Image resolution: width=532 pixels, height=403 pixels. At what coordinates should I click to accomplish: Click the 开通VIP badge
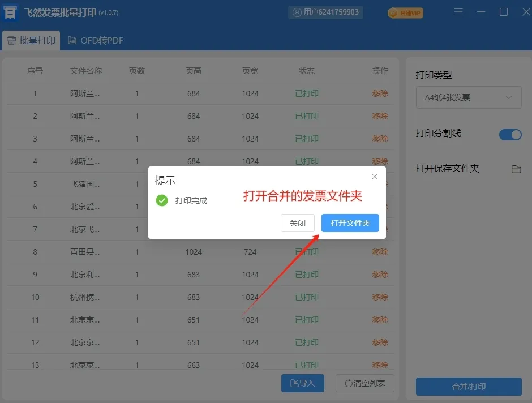pyautogui.click(x=405, y=13)
